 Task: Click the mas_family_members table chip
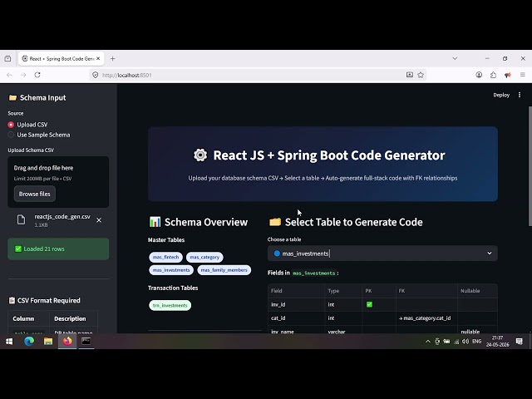(x=224, y=270)
